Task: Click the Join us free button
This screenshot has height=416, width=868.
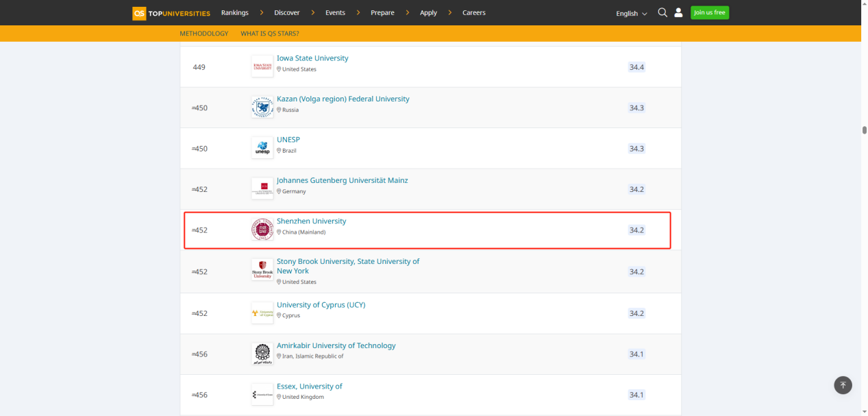Action: 709,12
